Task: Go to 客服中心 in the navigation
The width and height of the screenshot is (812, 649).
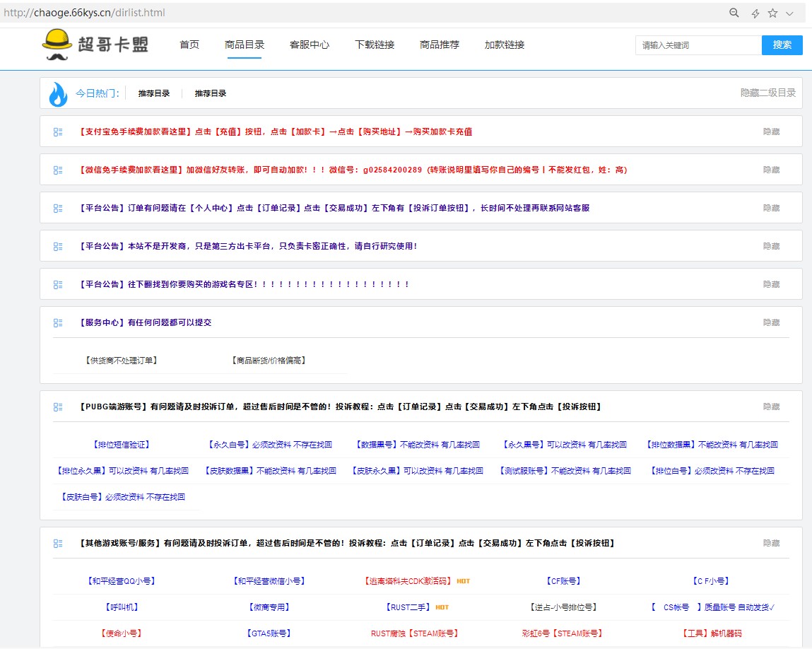Action: [310, 45]
